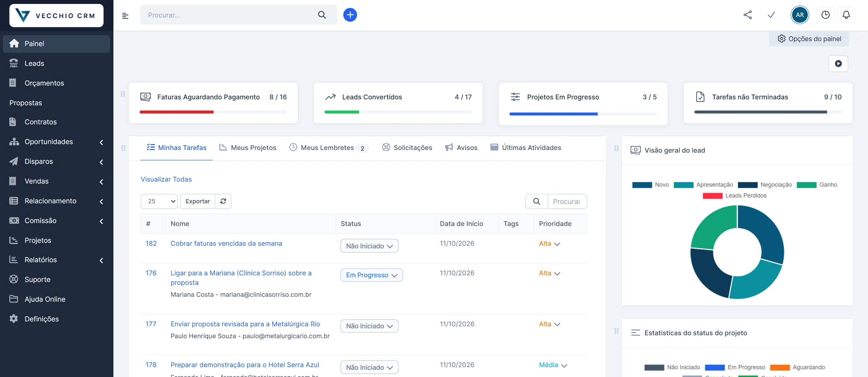The image size is (868, 377).
Task: Switch to the Avisos tab
Action: click(x=461, y=147)
